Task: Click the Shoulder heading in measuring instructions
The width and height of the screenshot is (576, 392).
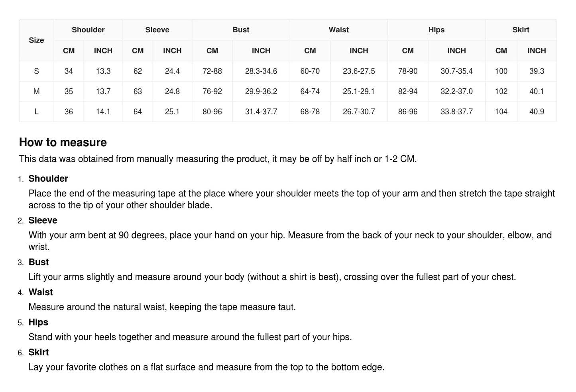Action: click(x=48, y=178)
